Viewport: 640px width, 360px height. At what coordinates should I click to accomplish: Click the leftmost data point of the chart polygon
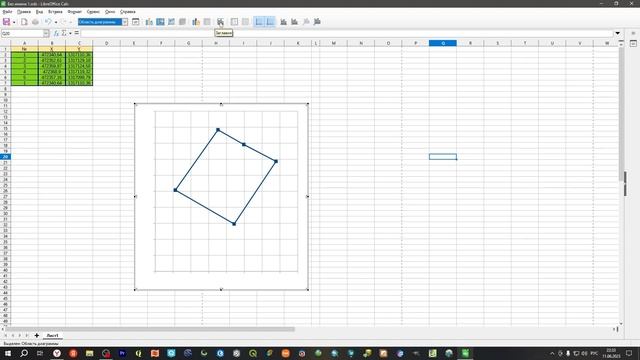pyautogui.click(x=176, y=190)
